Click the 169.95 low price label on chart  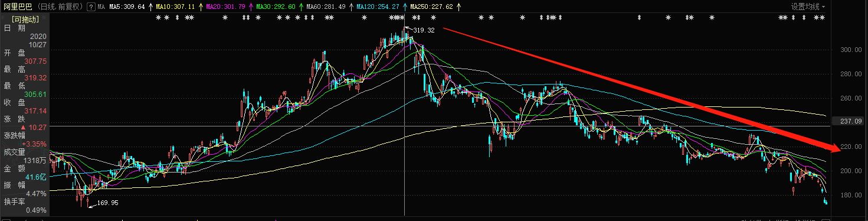108,203
